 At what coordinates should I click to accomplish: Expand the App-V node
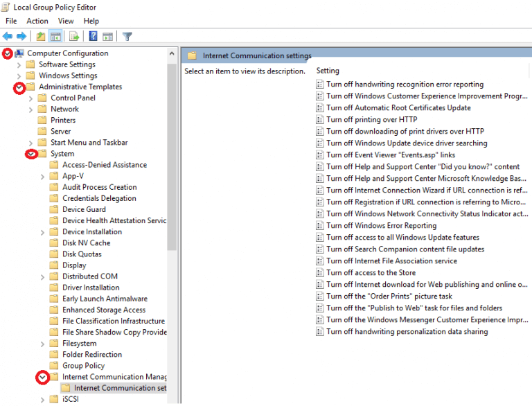(x=42, y=177)
